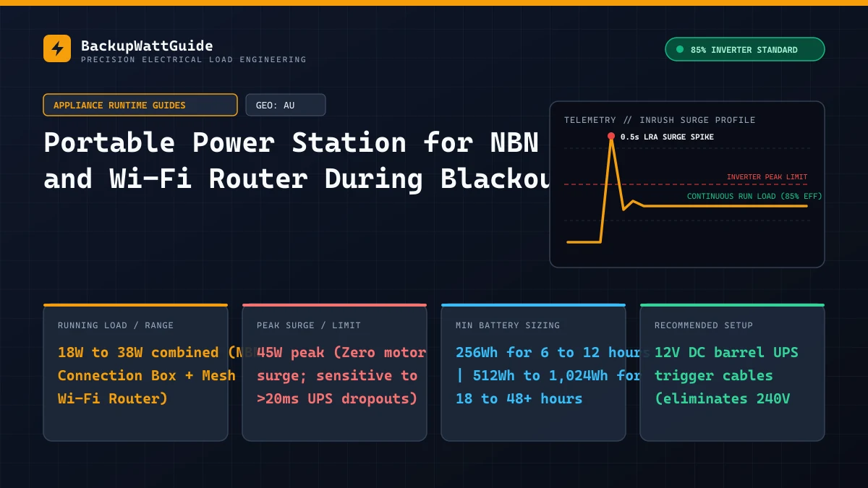The width and height of the screenshot is (868, 488).
Task: Click the GEO: AU tag
Action: 285,105
